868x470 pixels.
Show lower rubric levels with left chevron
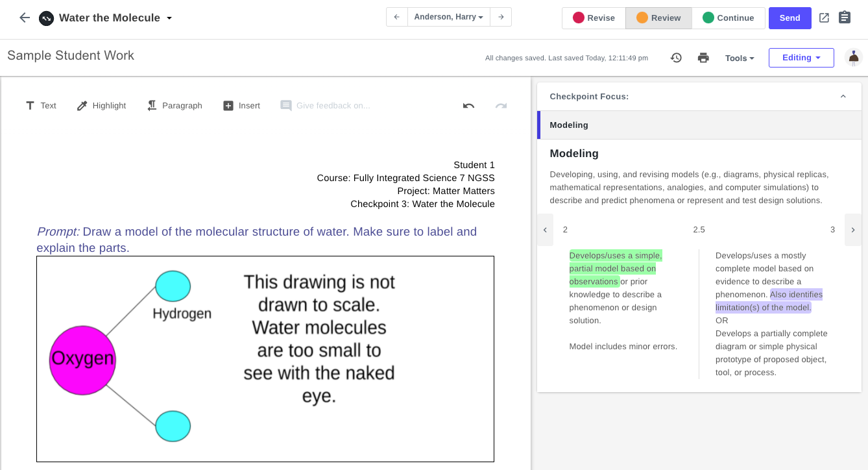[x=545, y=230]
